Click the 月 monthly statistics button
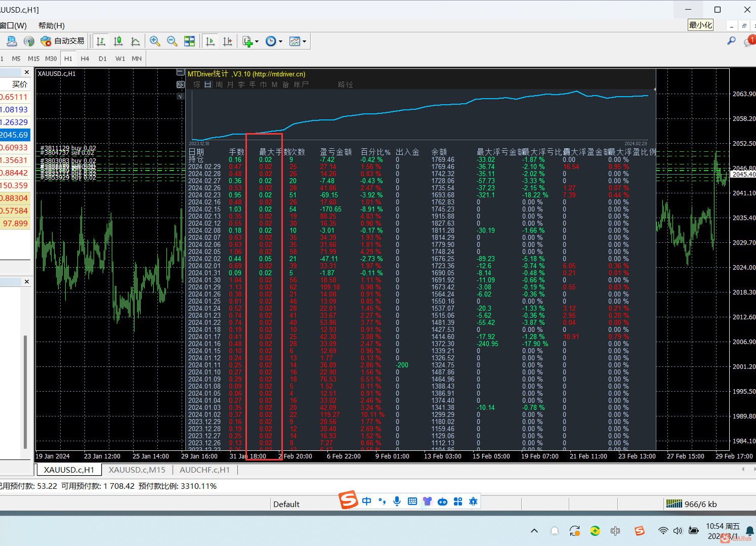The image size is (756, 546). point(230,85)
